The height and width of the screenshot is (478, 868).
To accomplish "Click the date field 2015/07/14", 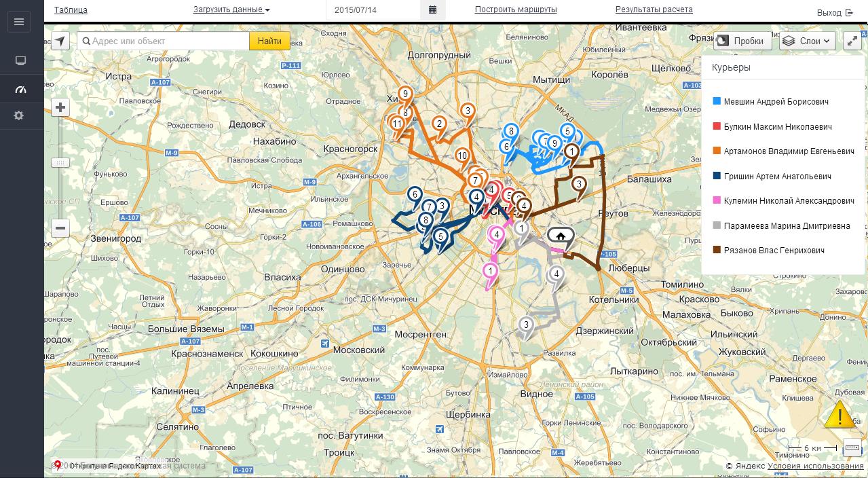I will coord(374,10).
